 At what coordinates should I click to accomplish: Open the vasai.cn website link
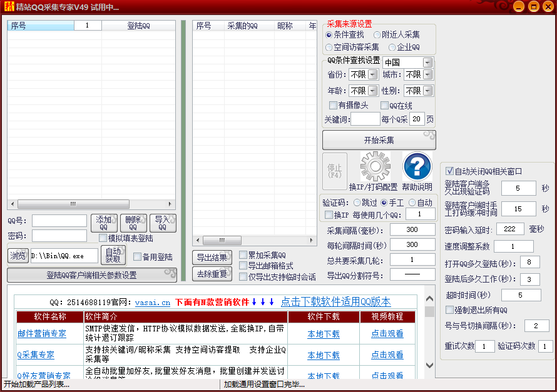point(152,303)
